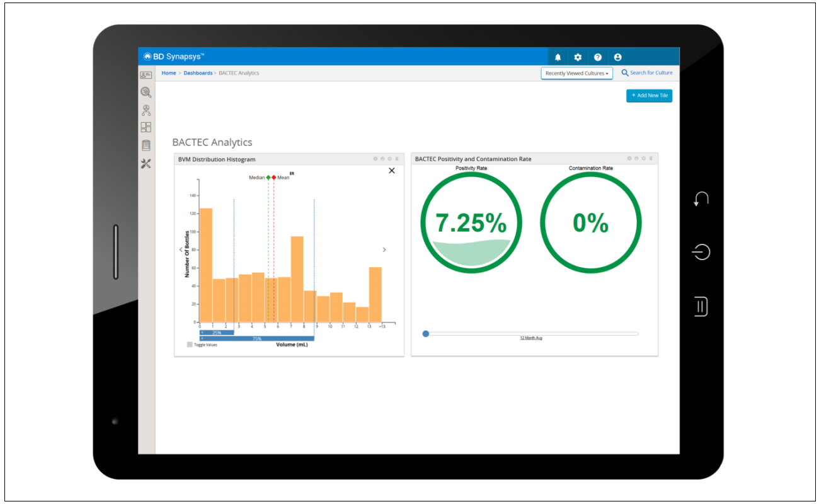
Task: Click the Home breadcrumb link
Action: (169, 73)
